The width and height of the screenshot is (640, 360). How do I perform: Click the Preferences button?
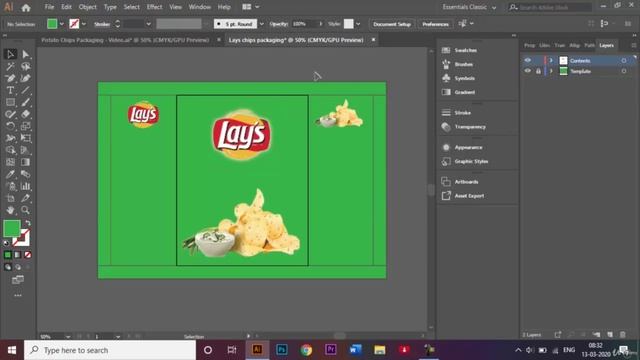(x=436, y=24)
